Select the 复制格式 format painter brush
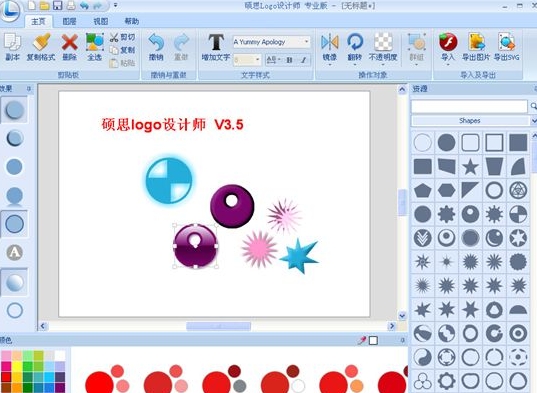Viewport: 537px width, 393px height. pos(41,47)
